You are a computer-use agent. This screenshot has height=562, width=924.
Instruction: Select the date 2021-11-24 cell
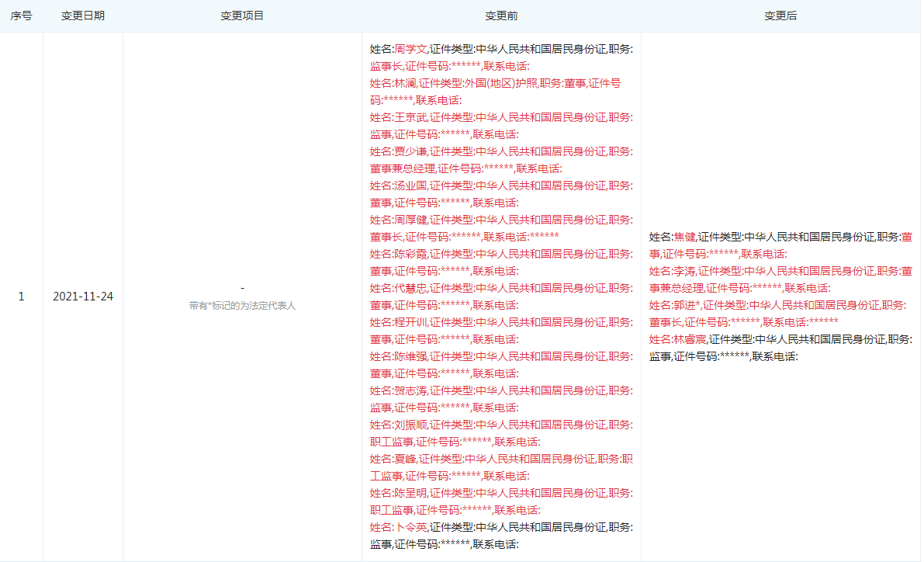(82, 297)
